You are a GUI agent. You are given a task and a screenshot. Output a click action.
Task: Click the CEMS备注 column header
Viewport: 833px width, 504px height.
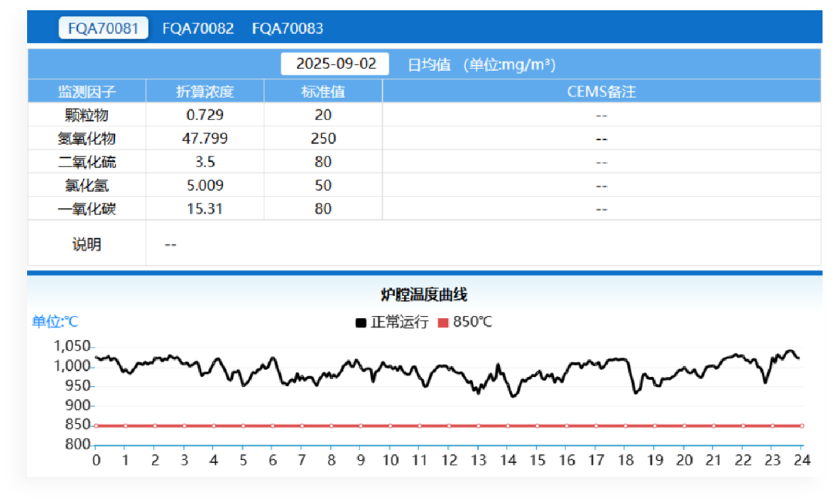pos(601,92)
